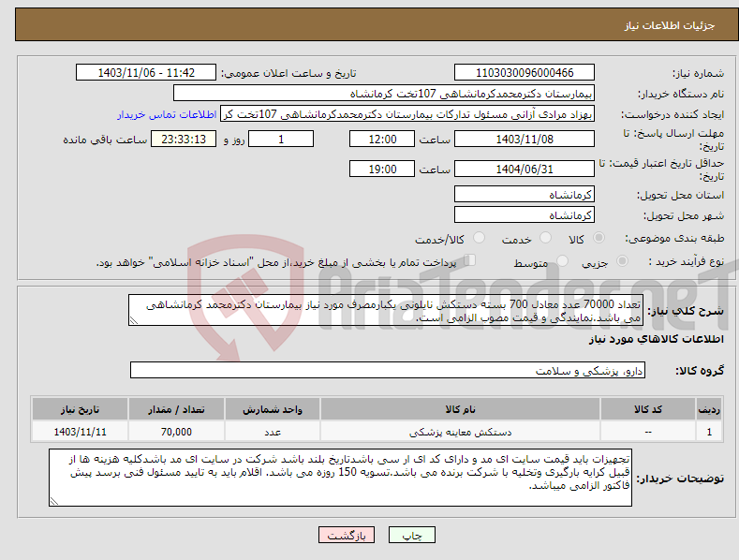The height and width of the screenshot is (560, 739).
Task: Click the request creator name field
Action: pyautogui.click(x=407, y=114)
